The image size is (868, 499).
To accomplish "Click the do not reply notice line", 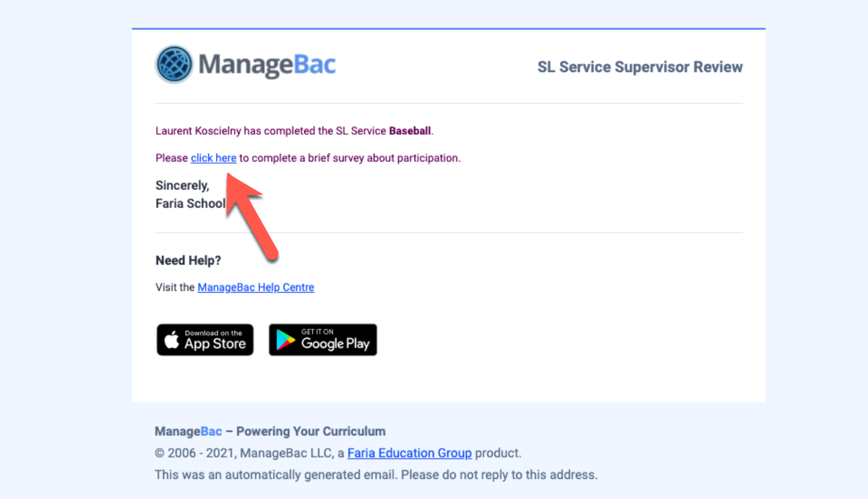I will pos(376,475).
